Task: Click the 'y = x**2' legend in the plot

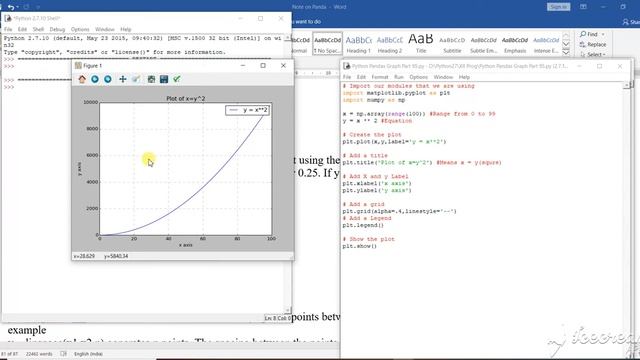Action: [247, 110]
